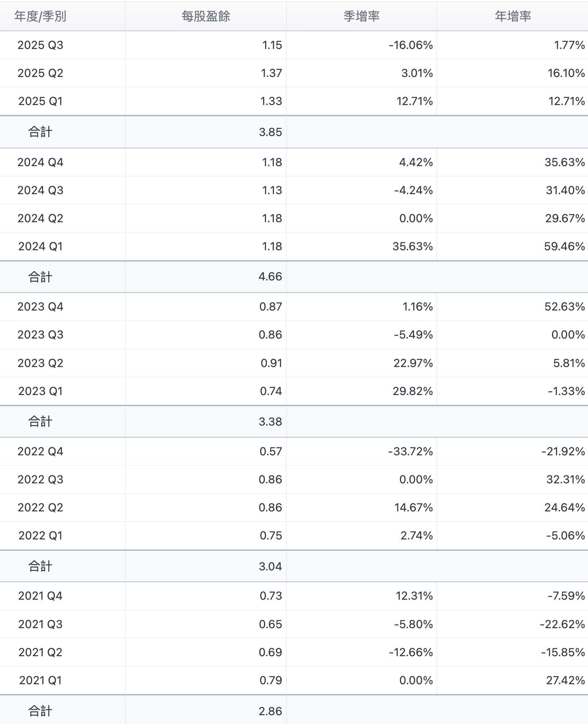The width and height of the screenshot is (588, 724).
Task: Select 2022 Q4 quarterly growth -33.72%
Action: pyautogui.click(x=410, y=452)
